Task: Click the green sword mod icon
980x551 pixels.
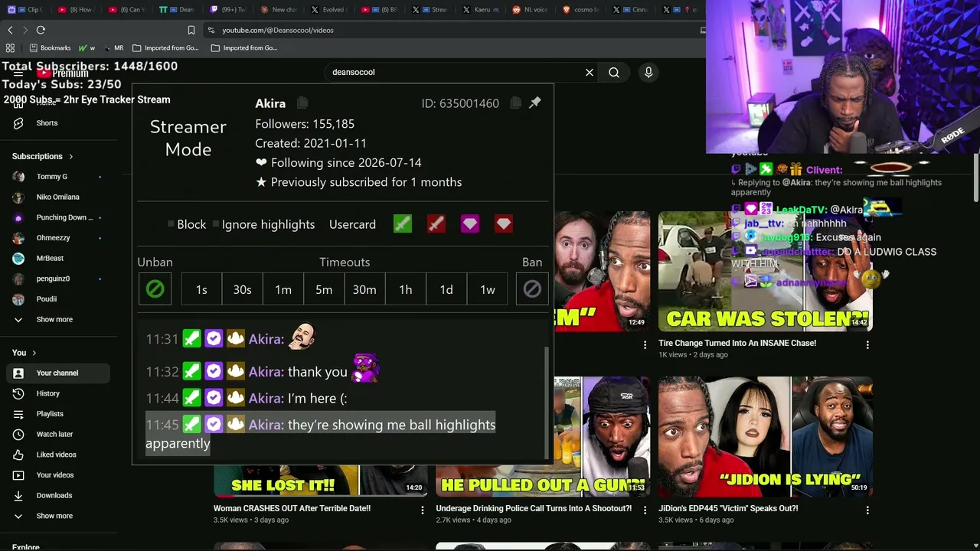Action: point(403,223)
